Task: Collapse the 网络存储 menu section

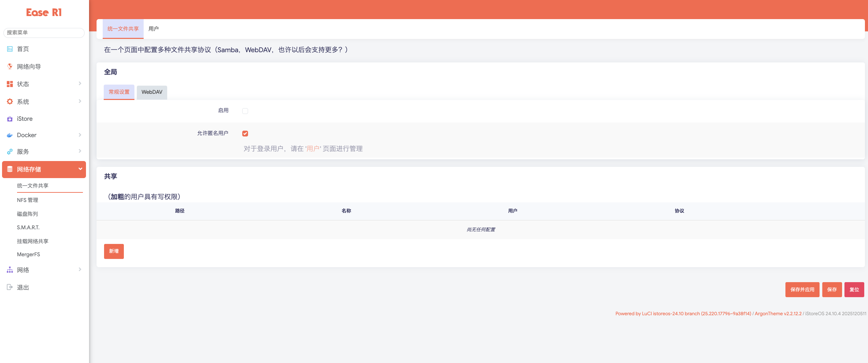Action: (80, 169)
